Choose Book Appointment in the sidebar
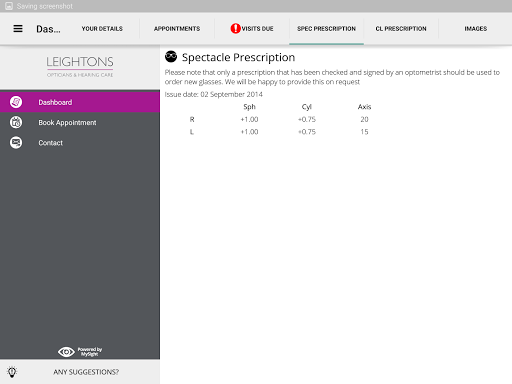 [x=80, y=122]
